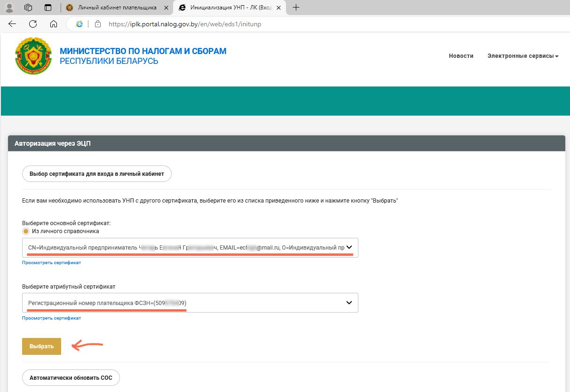Go back with the browser arrow
The width and height of the screenshot is (570, 392).
(12, 24)
